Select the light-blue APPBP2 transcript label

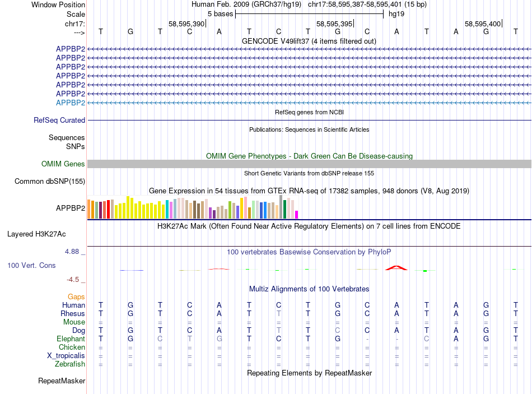(x=71, y=103)
